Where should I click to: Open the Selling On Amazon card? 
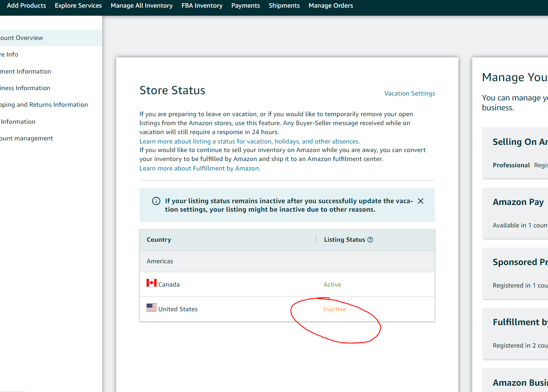515,153
